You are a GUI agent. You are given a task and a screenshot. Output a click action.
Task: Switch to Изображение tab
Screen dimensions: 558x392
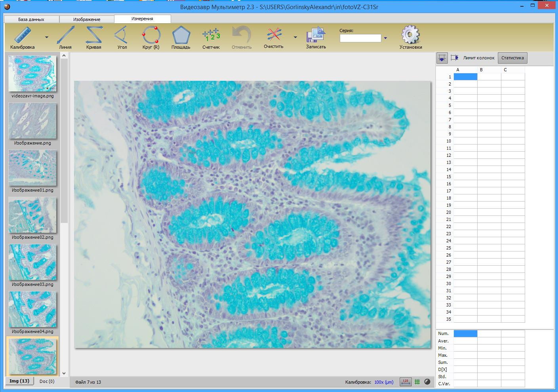[87, 19]
